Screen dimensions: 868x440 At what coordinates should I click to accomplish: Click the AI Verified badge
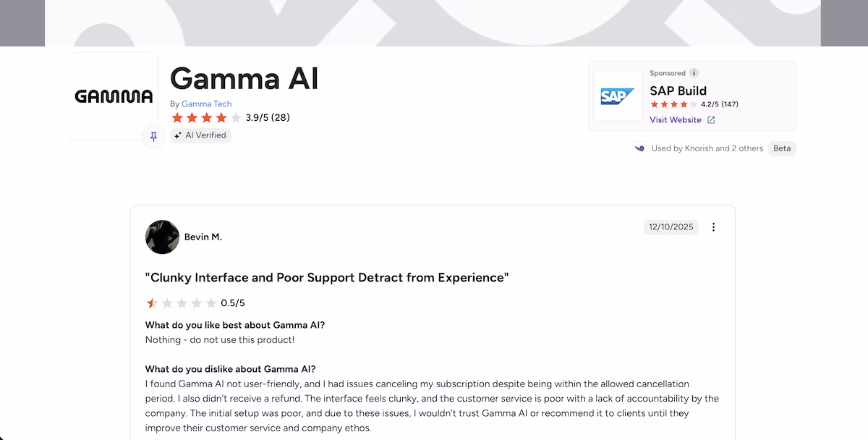(x=201, y=135)
